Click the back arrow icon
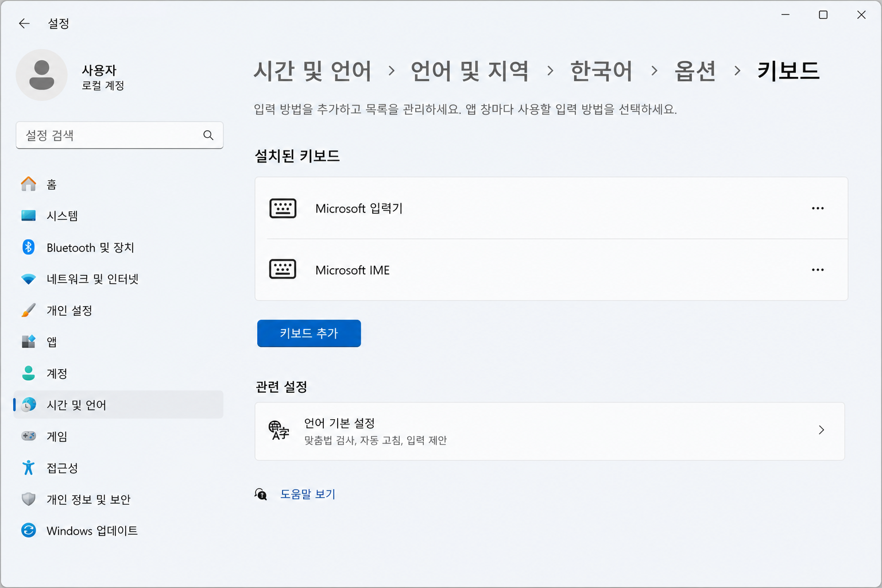 [x=24, y=24]
